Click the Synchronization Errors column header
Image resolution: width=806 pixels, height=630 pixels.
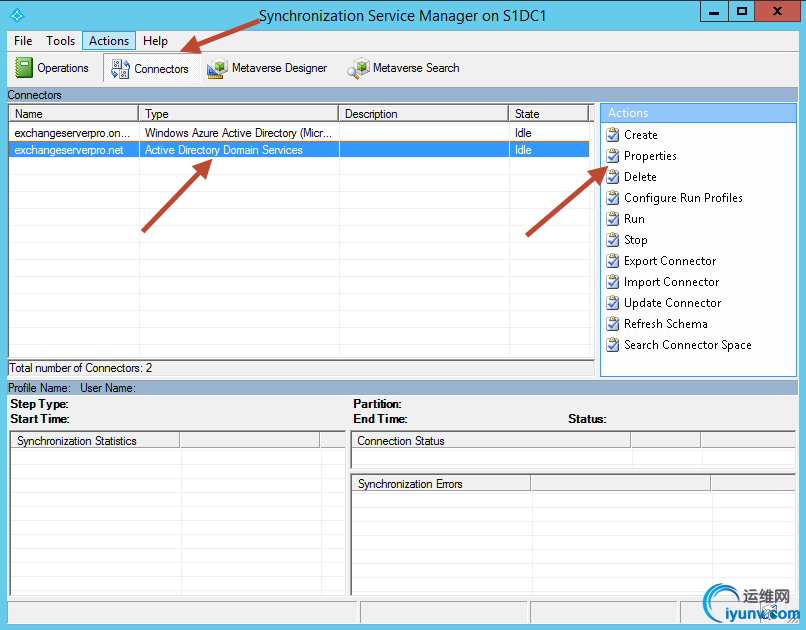coord(441,484)
